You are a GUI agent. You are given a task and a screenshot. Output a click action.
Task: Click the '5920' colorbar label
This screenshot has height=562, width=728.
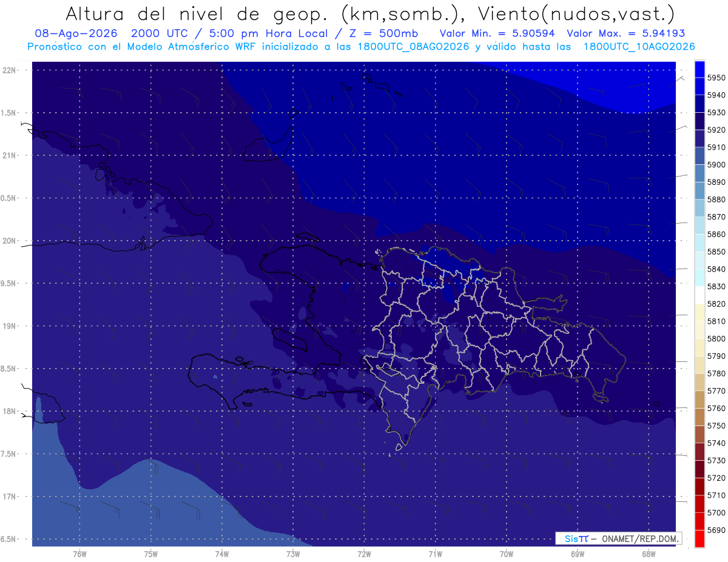[x=716, y=130]
